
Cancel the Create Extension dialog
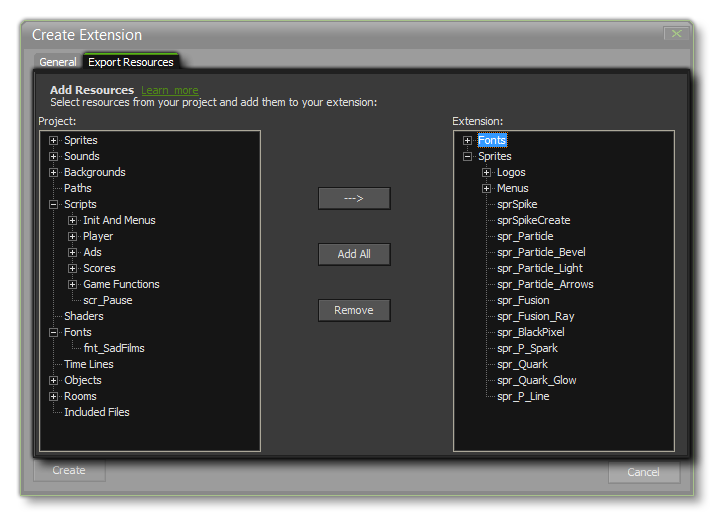click(643, 472)
